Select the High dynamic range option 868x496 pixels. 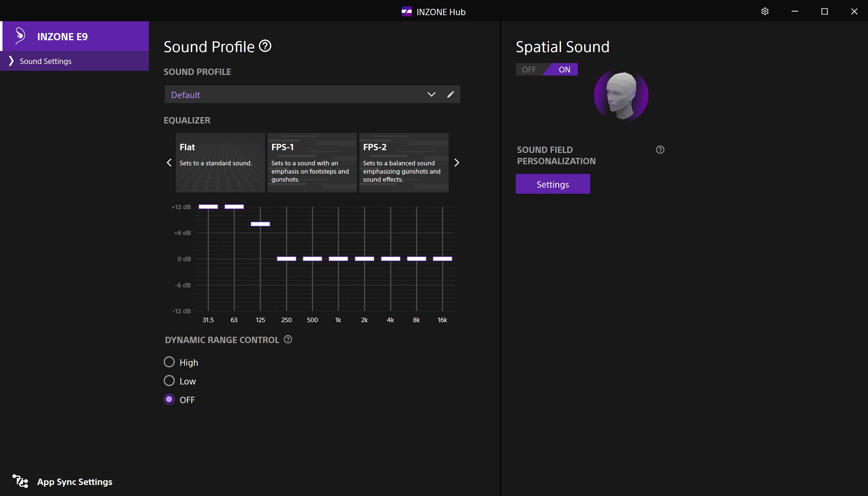[169, 362]
